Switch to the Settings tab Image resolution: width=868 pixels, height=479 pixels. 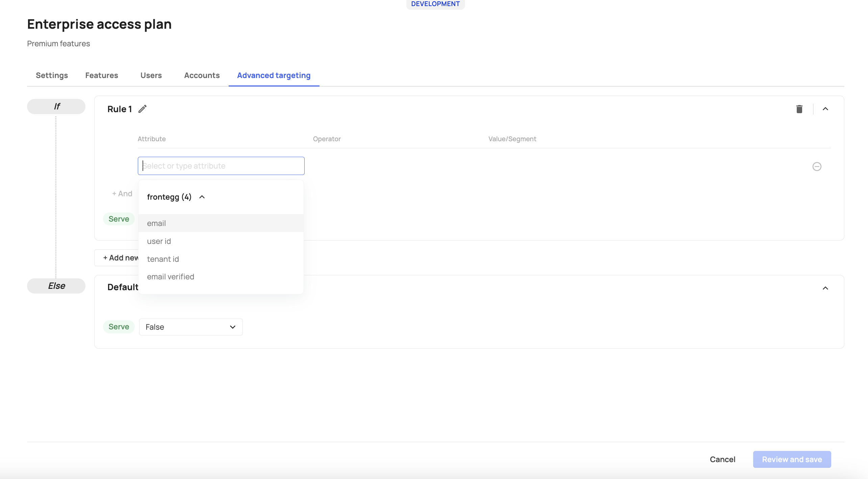52,75
